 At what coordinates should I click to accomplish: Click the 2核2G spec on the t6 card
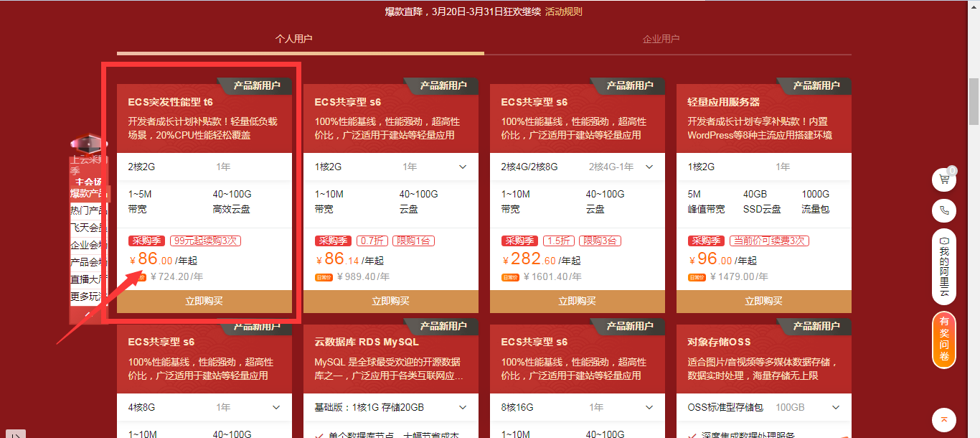(141, 167)
